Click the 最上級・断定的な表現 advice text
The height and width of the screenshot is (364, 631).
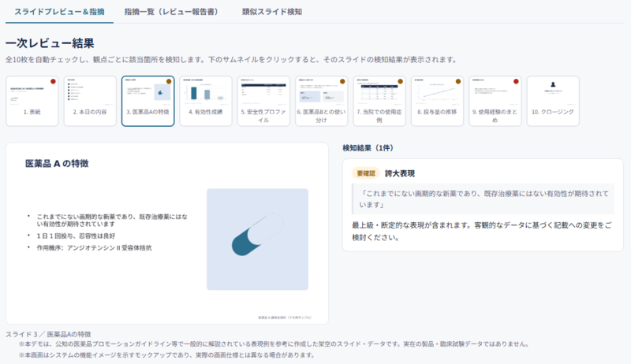(x=482, y=231)
